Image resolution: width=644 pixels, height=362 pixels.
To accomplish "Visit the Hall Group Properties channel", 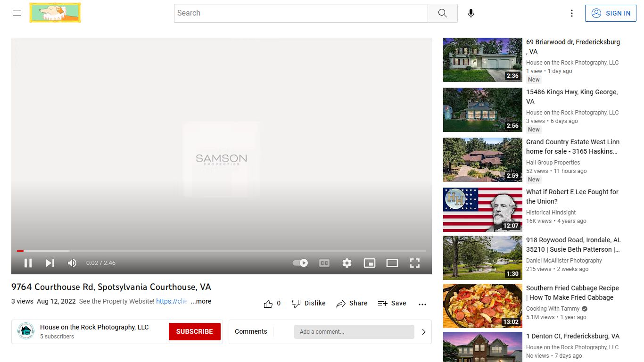I will [553, 163].
